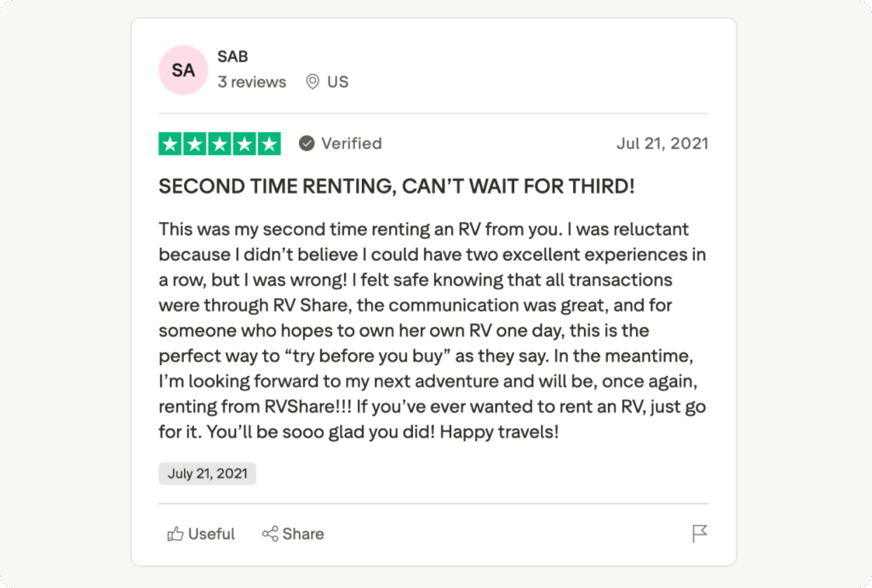Click the third green rating star
The image size is (872, 588).
coord(220,144)
